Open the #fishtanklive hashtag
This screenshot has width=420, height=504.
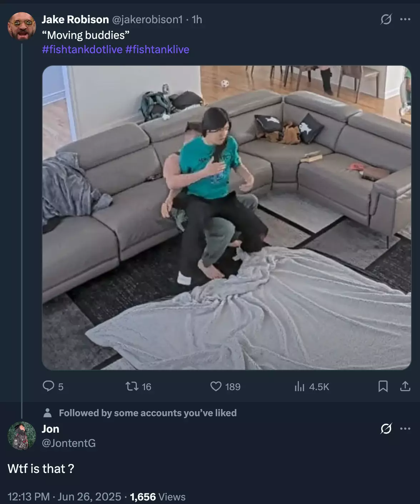point(157,49)
